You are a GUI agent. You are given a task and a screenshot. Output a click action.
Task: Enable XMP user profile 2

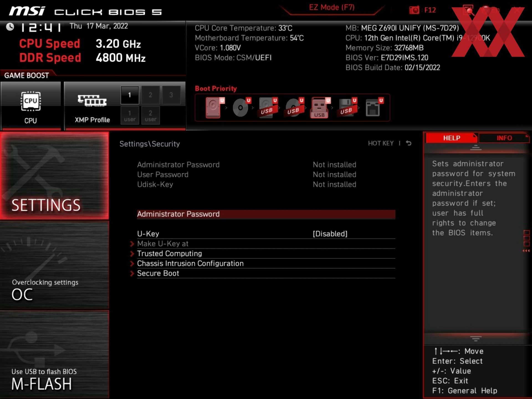150,116
